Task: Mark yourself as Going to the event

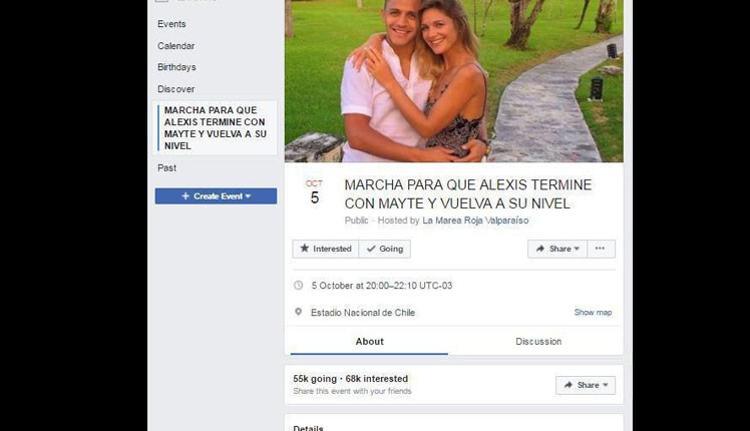Action: 385,249
